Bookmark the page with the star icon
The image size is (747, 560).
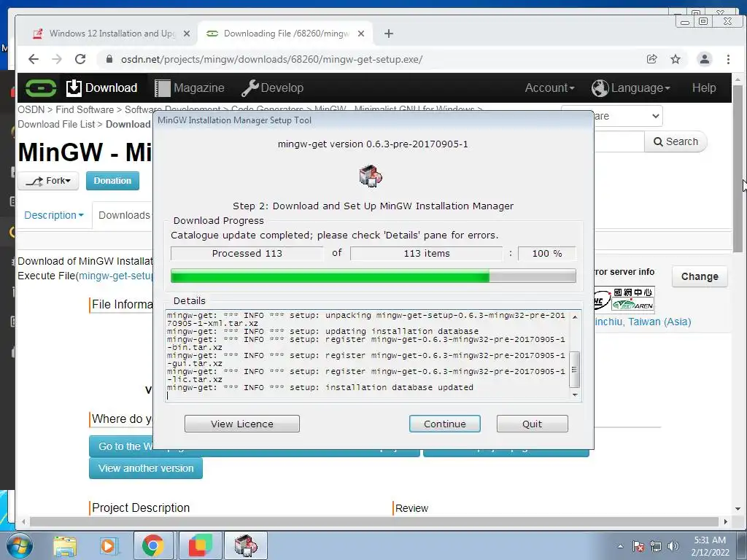pos(676,59)
